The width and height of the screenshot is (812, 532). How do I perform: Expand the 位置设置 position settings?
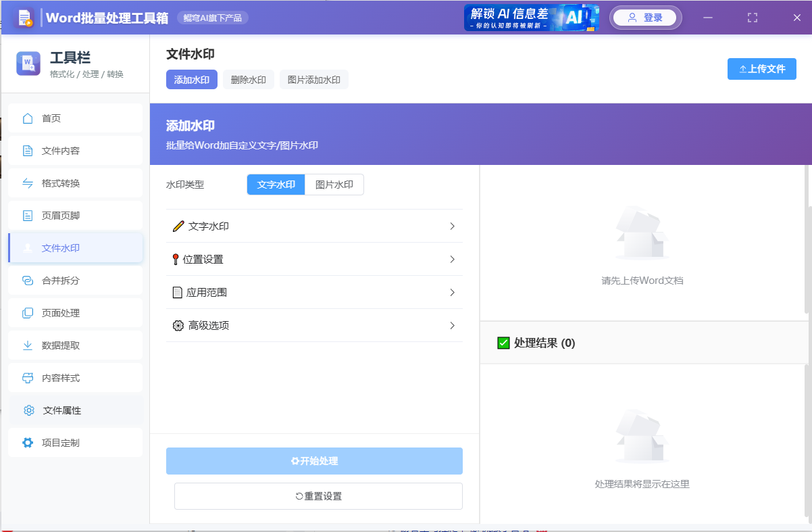click(314, 259)
